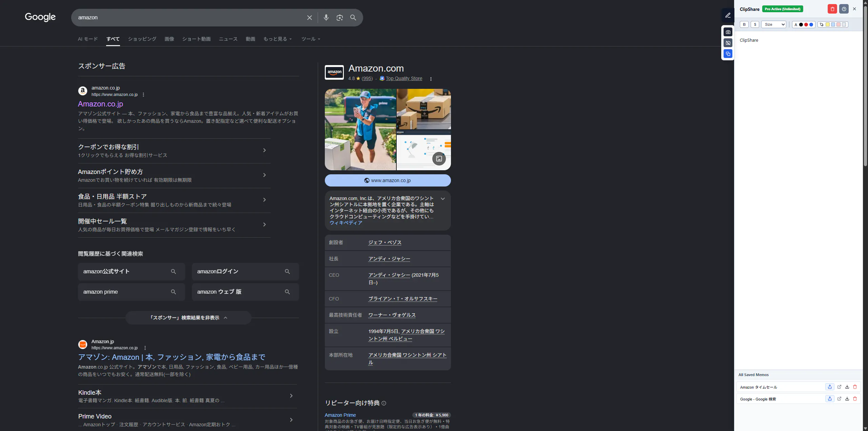
Task: Open the Amazon Prime link
Action: pos(340,415)
